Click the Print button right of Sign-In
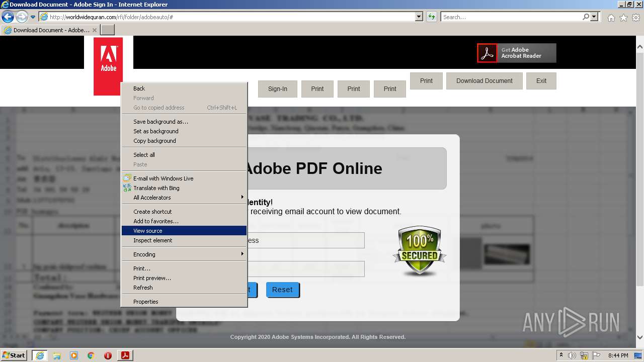Screen dimensions: 644x362 pyautogui.click(x=317, y=89)
